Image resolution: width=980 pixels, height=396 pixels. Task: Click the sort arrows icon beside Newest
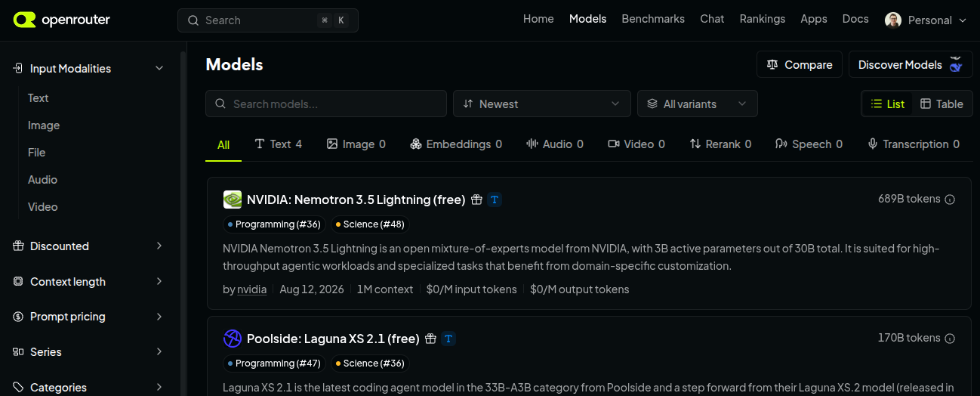click(468, 104)
